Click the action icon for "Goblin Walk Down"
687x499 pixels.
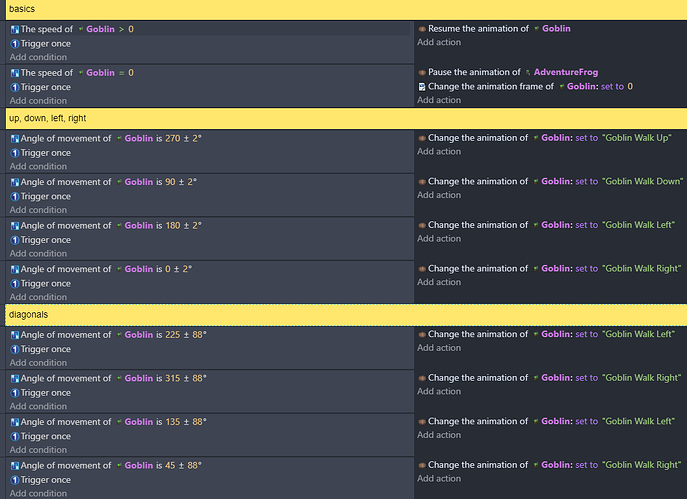(422, 182)
